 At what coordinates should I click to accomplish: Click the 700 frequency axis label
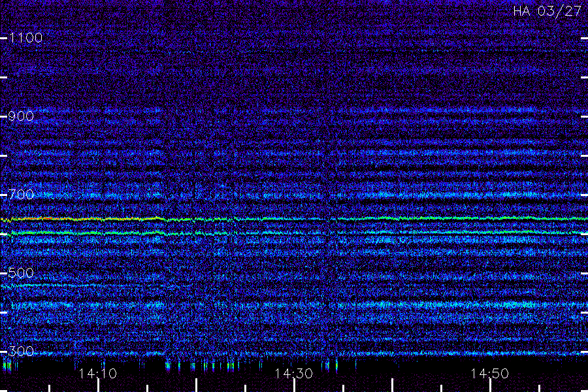coord(22,194)
